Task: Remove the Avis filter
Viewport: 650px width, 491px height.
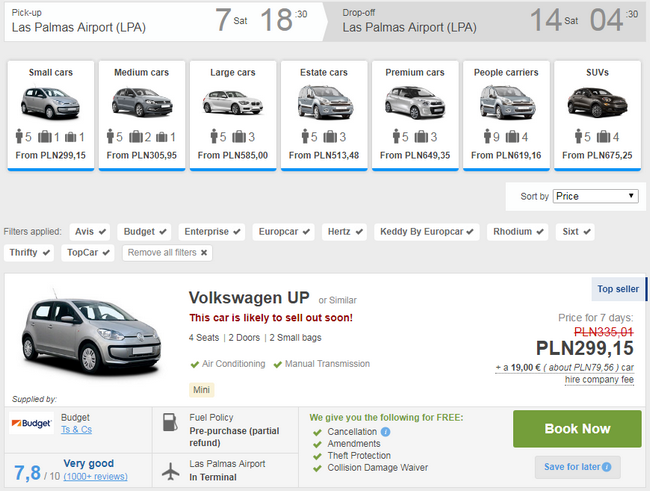Action: [x=90, y=232]
